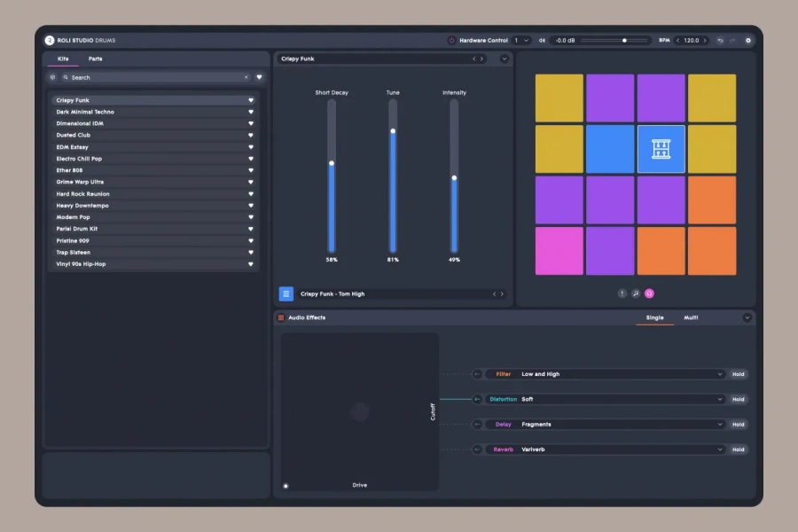Toggle the Hardware Control power icon
798x532 pixels.
point(451,40)
